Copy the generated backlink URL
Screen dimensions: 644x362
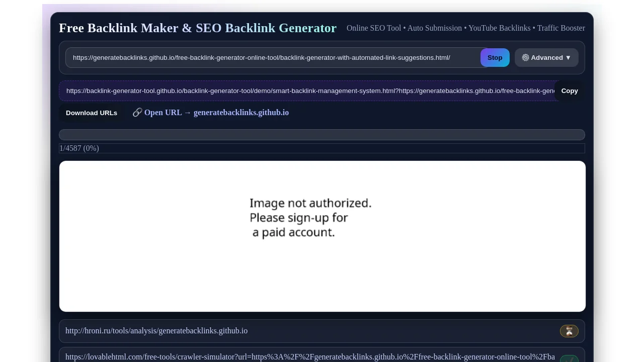570,91
